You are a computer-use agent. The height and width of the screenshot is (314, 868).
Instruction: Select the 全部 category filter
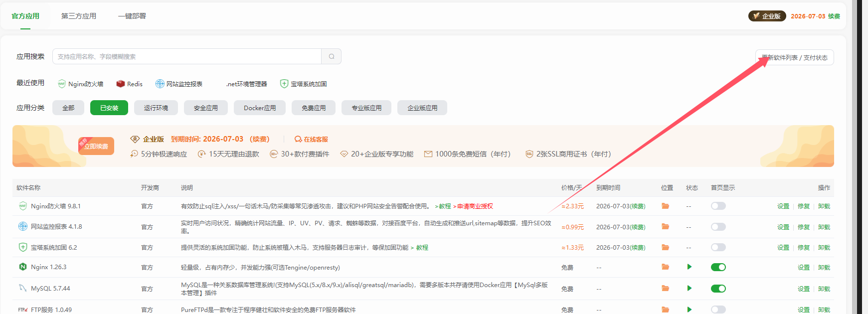[68, 108]
